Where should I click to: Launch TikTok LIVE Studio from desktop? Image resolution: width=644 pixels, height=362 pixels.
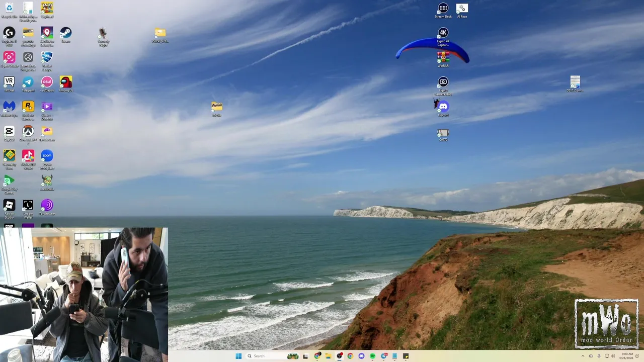[28, 159]
